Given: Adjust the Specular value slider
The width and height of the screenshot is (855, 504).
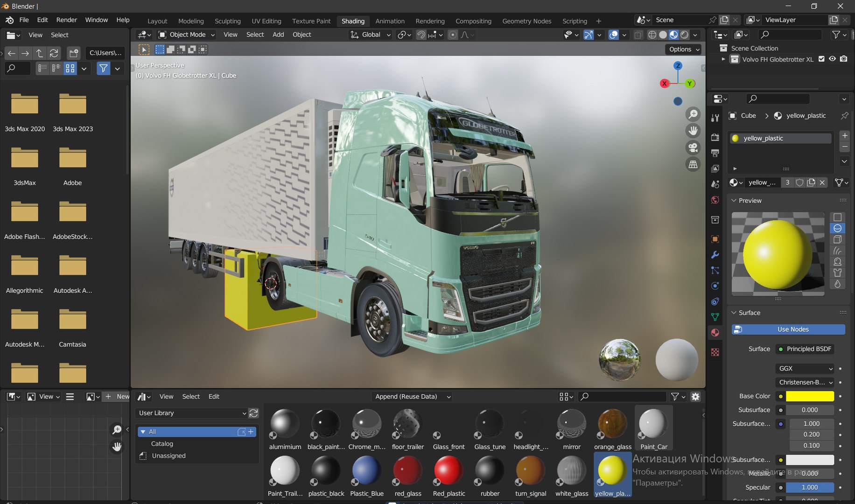Looking at the screenshot, I should pos(810,487).
